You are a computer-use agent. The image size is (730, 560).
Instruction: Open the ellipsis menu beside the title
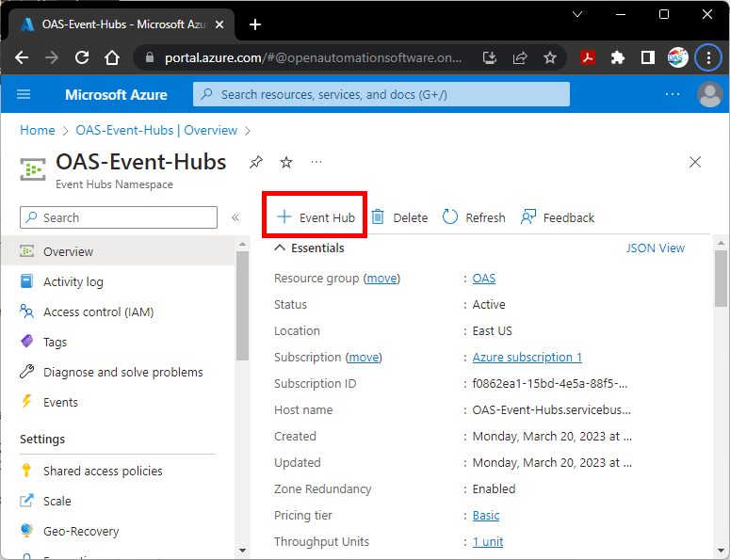click(316, 162)
